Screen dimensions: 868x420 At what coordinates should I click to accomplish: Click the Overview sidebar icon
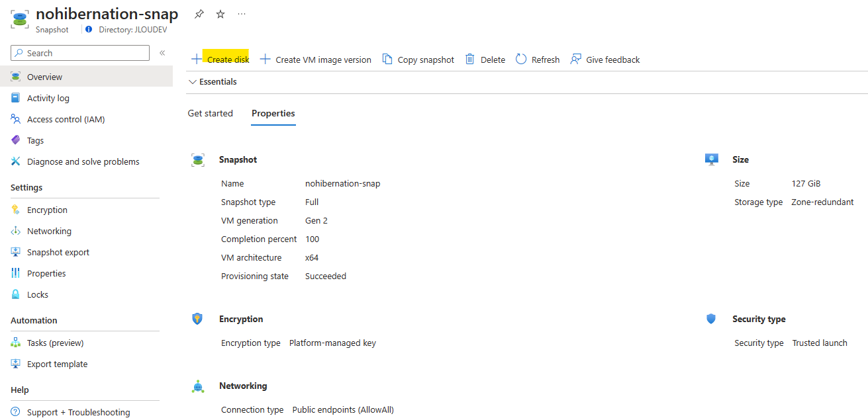click(x=16, y=77)
